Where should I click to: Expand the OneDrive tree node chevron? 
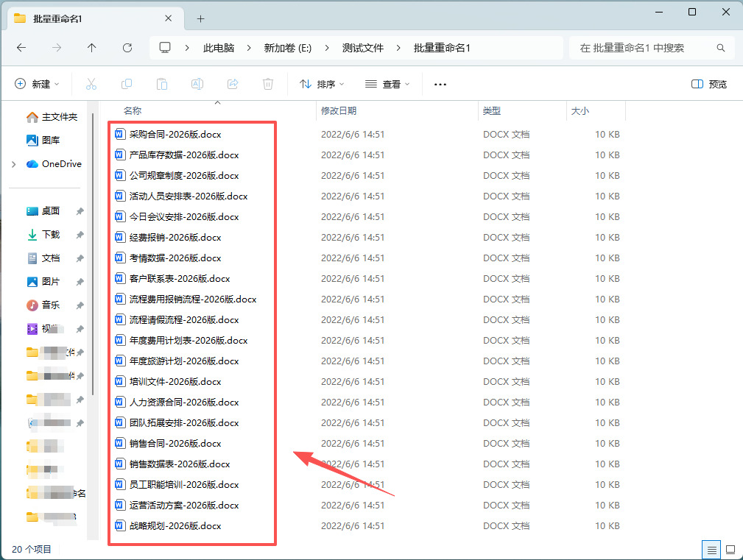pos(14,164)
